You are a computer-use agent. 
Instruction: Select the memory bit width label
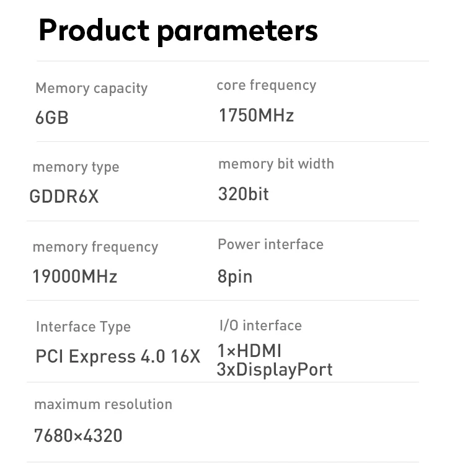click(276, 164)
